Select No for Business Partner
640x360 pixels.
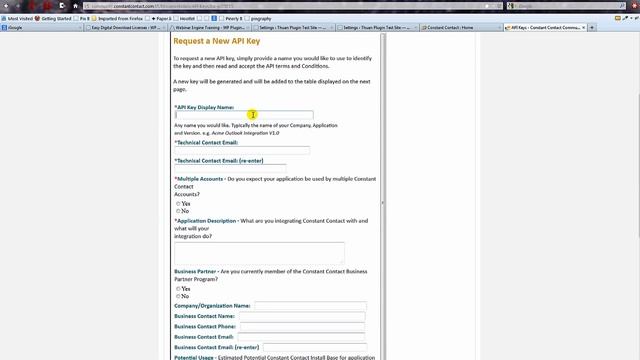[x=178, y=296]
